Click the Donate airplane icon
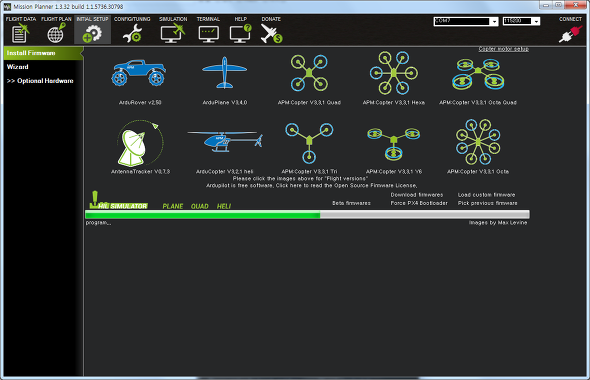 (271, 33)
